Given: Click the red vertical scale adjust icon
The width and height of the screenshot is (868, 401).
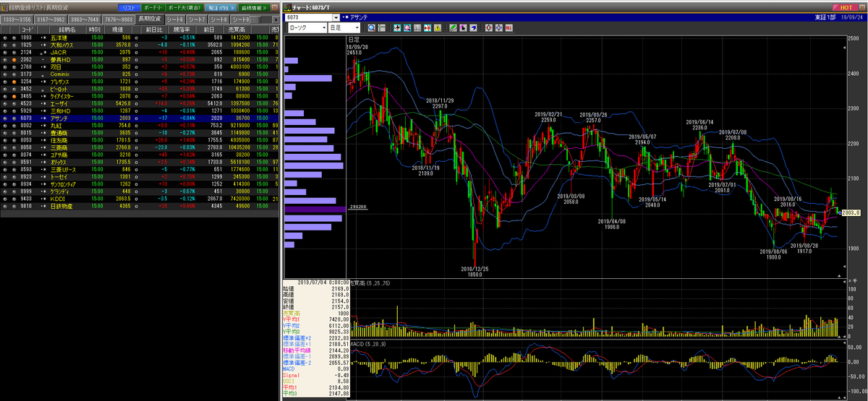Looking at the screenshot, I should (x=488, y=27).
